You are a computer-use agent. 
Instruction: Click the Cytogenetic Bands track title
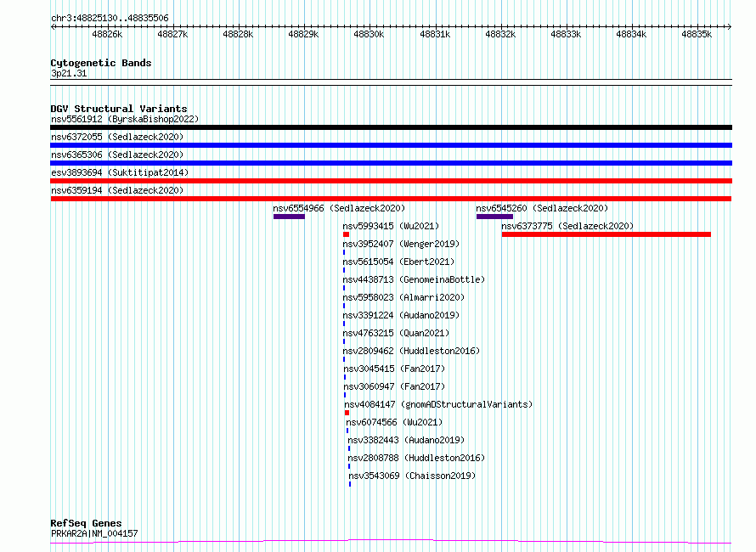pos(101,63)
